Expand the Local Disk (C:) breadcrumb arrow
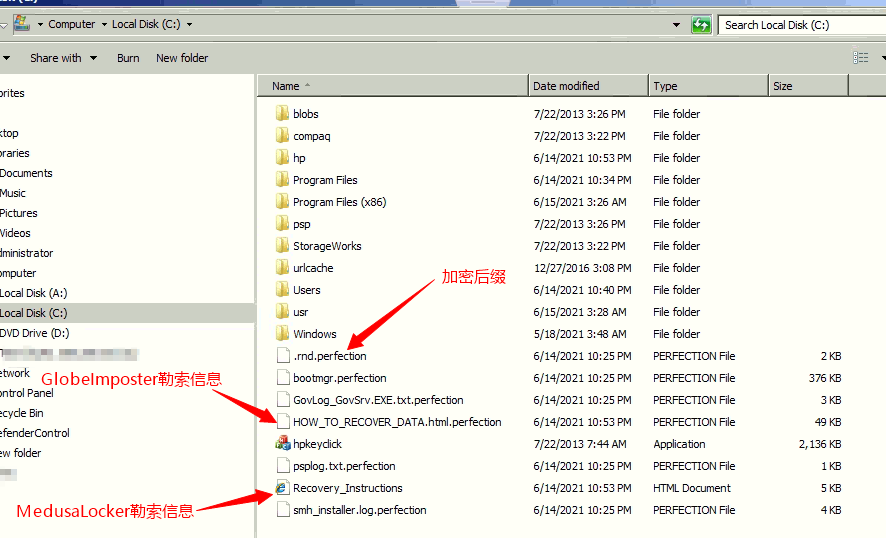Screen dimensions: 886x538 point(189,24)
